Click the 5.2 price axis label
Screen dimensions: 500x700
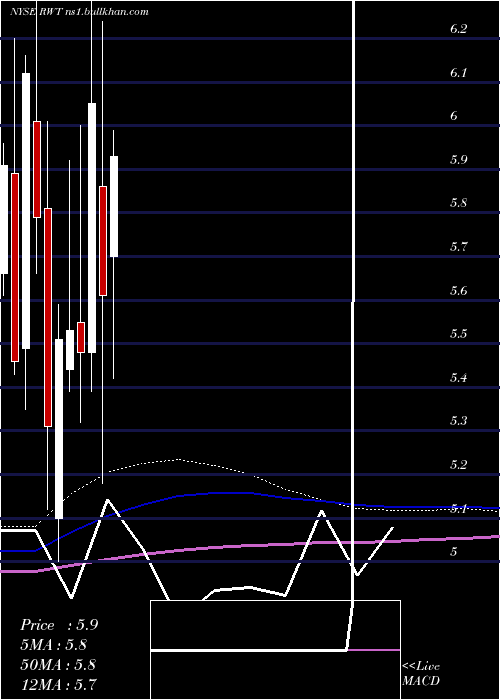(458, 465)
